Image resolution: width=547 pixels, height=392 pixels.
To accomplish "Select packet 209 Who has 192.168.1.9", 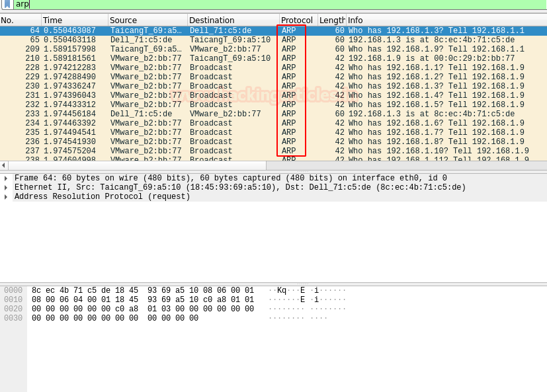I will pyautogui.click(x=274, y=49).
